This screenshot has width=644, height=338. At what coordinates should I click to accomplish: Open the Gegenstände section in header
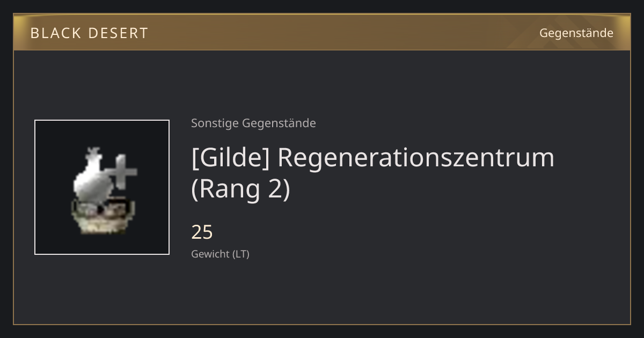tap(576, 33)
